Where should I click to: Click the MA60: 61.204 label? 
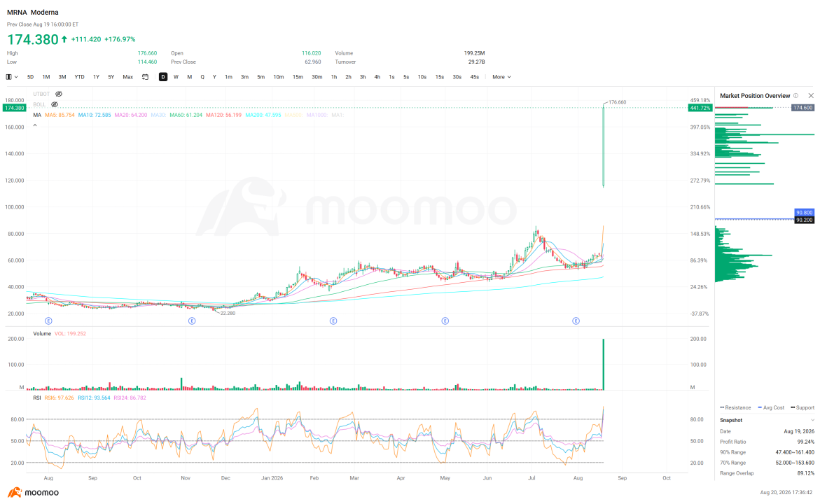coord(186,115)
